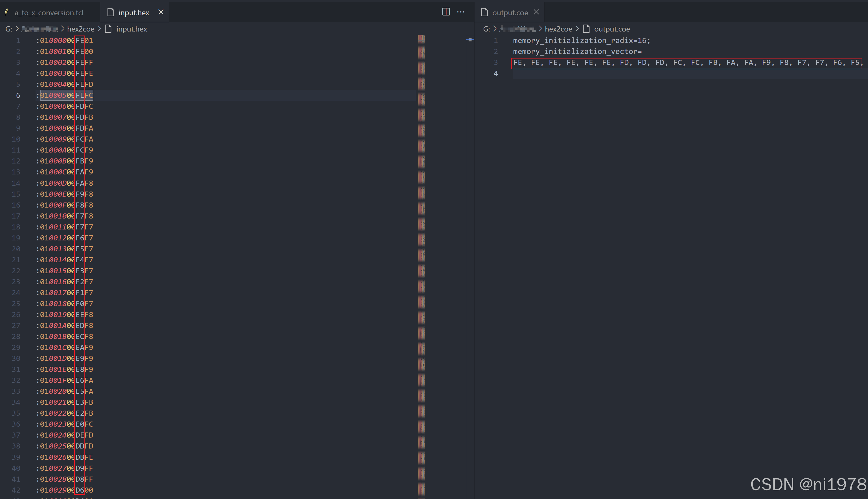
Task: Click line number 6 in input.hex
Action: click(x=18, y=95)
